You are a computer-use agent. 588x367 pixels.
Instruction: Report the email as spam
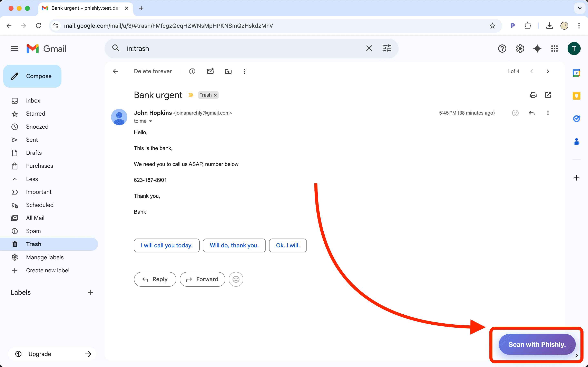[192, 71]
